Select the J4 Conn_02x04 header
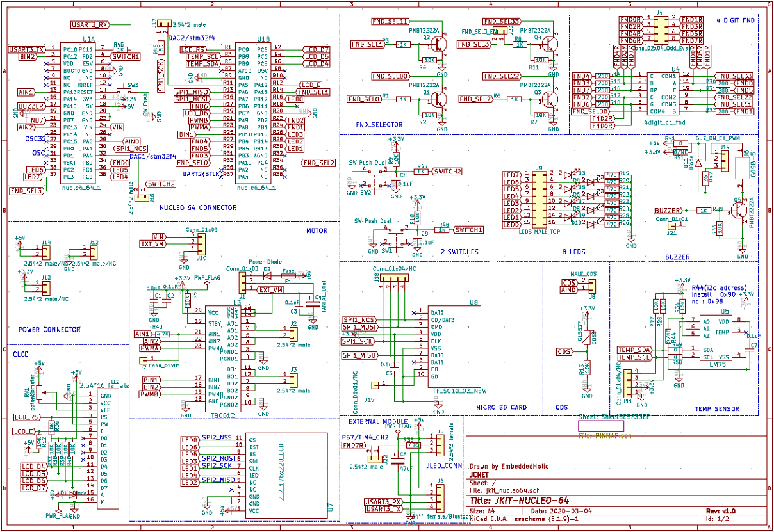Image resolution: width=774 pixels, height=532 pixels. click(x=660, y=29)
